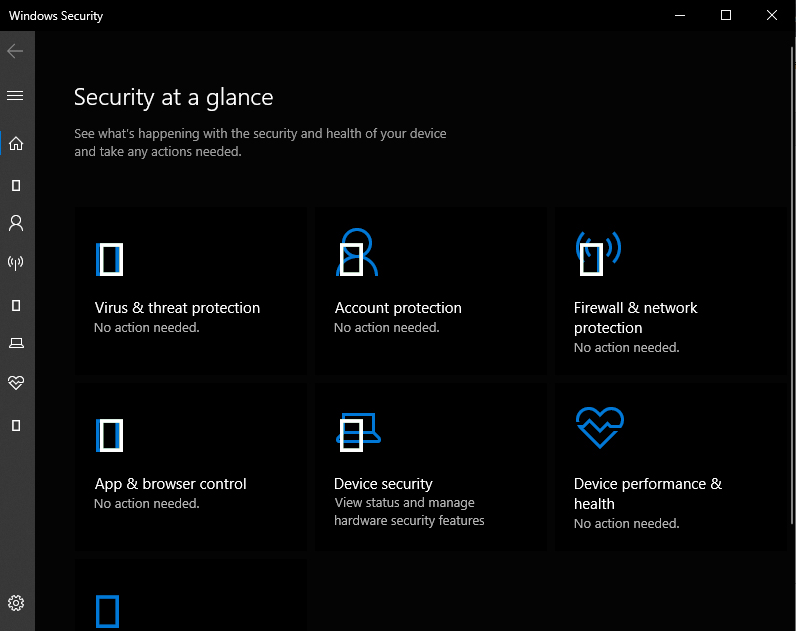Click 'No action needed.' under Account protection
This screenshot has height=631, width=796.
click(x=387, y=328)
